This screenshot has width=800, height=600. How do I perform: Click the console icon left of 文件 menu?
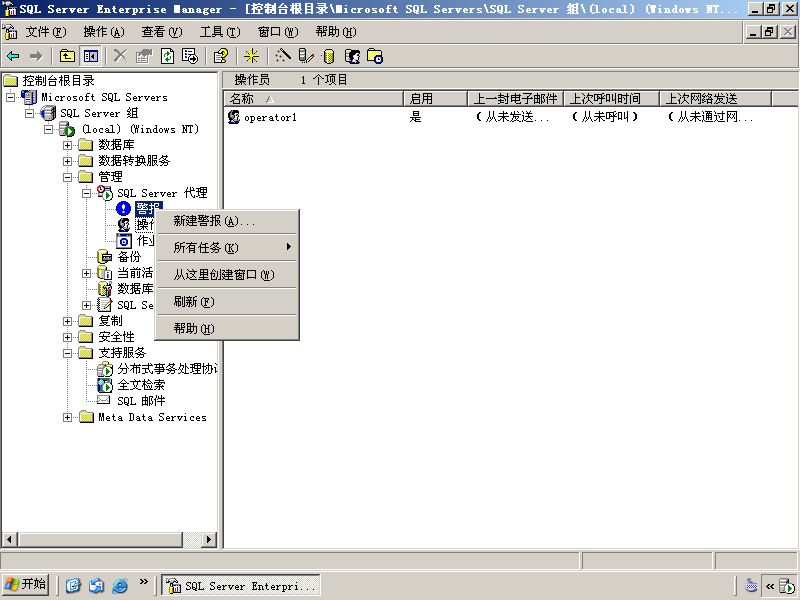(10, 32)
